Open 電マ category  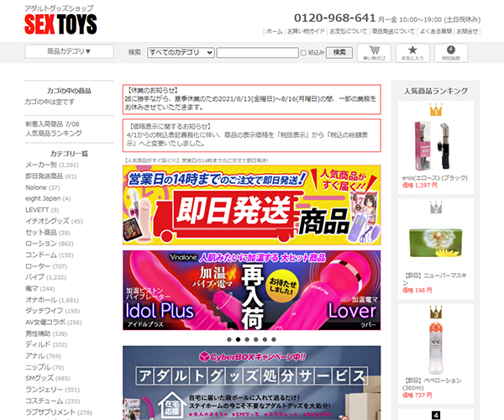(x=32, y=289)
